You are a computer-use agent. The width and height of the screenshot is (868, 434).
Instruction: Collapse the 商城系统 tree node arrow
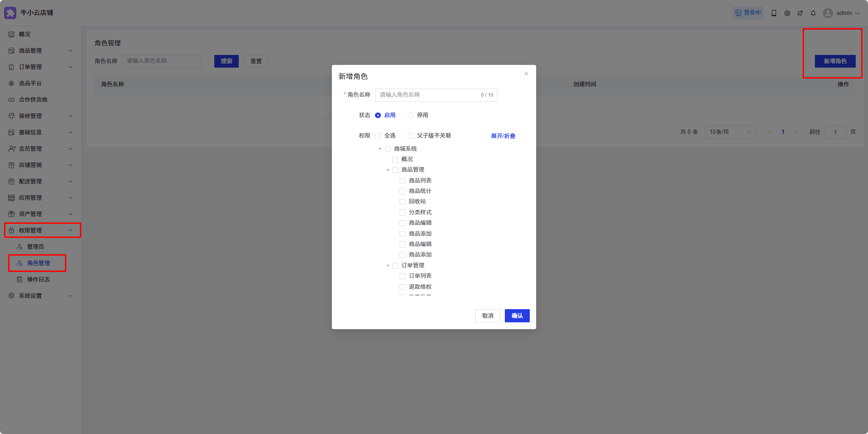380,149
